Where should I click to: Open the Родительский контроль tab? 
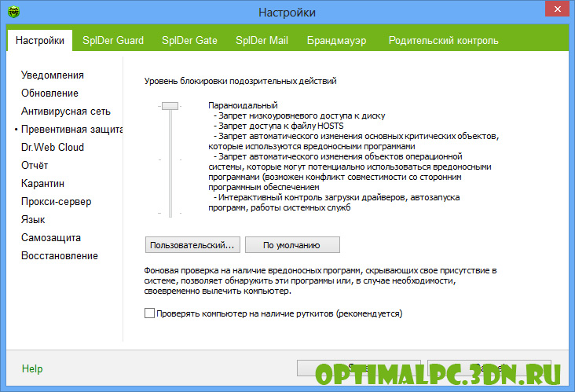pyautogui.click(x=443, y=41)
